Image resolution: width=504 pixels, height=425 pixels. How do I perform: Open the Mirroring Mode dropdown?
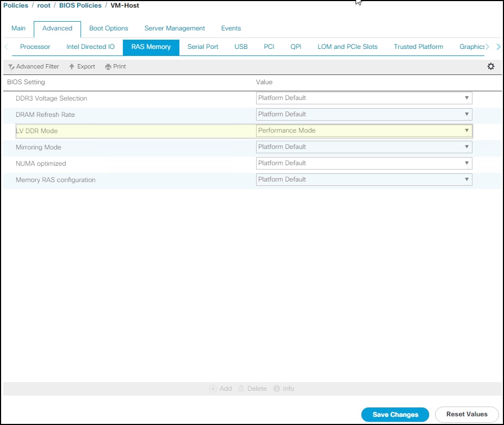click(466, 147)
